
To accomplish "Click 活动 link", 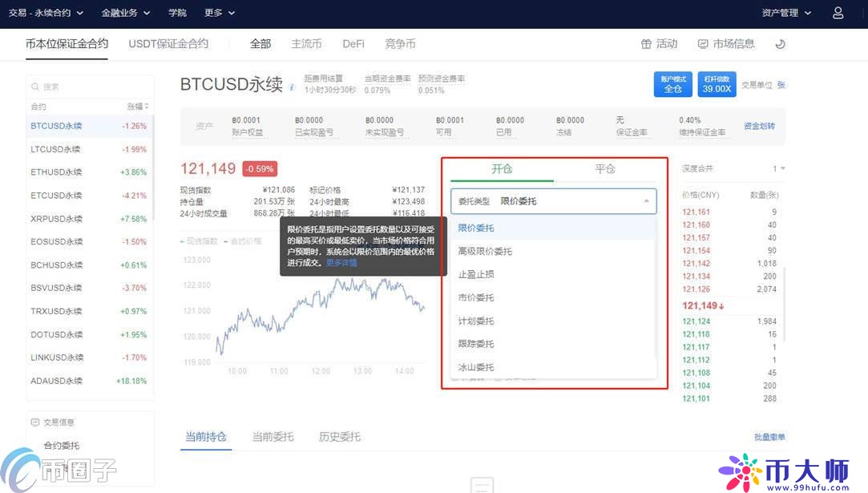I will click(667, 44).
